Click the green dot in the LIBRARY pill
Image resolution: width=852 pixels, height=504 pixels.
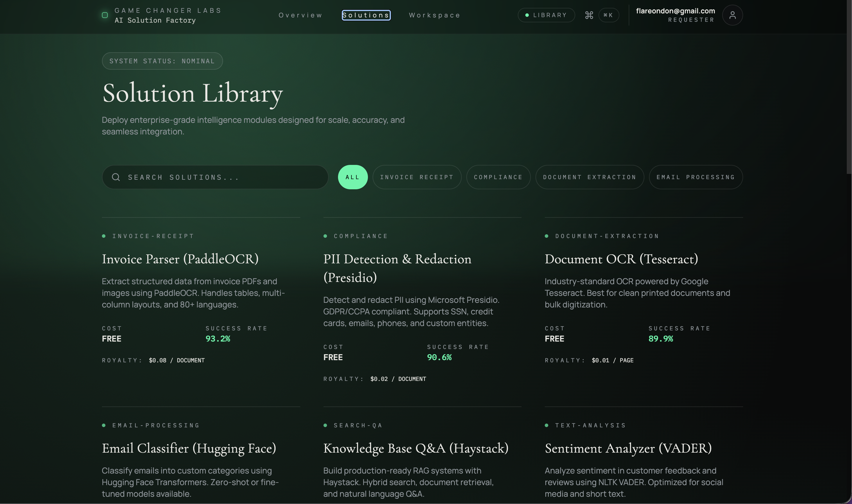527,15
